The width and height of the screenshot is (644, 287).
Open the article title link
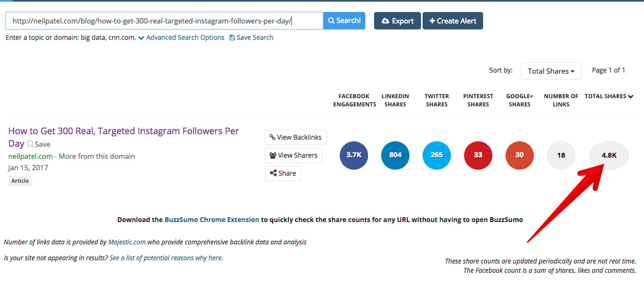123,137
